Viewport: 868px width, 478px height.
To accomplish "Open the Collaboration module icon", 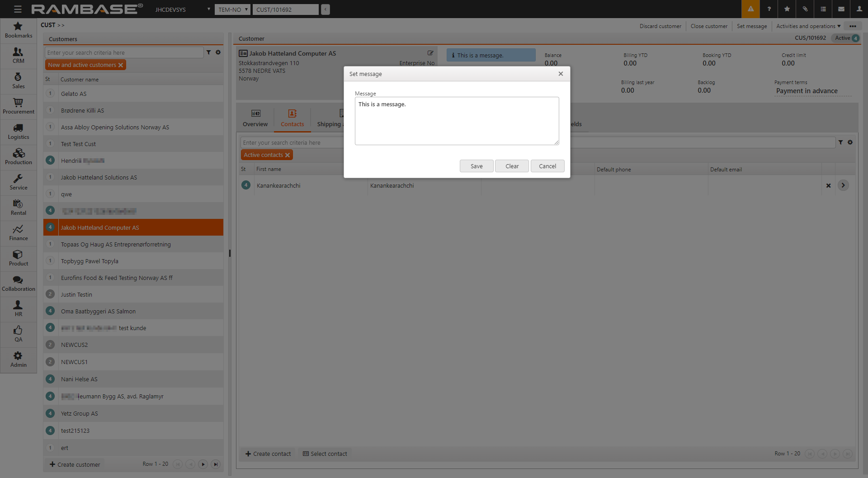I will tap(18, 284).
